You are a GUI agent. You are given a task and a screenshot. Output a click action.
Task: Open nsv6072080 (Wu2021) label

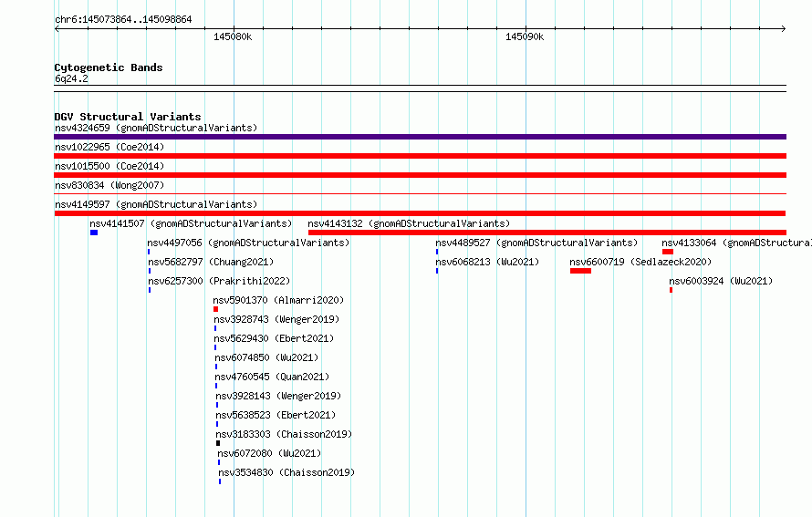[x=269, y=453]
